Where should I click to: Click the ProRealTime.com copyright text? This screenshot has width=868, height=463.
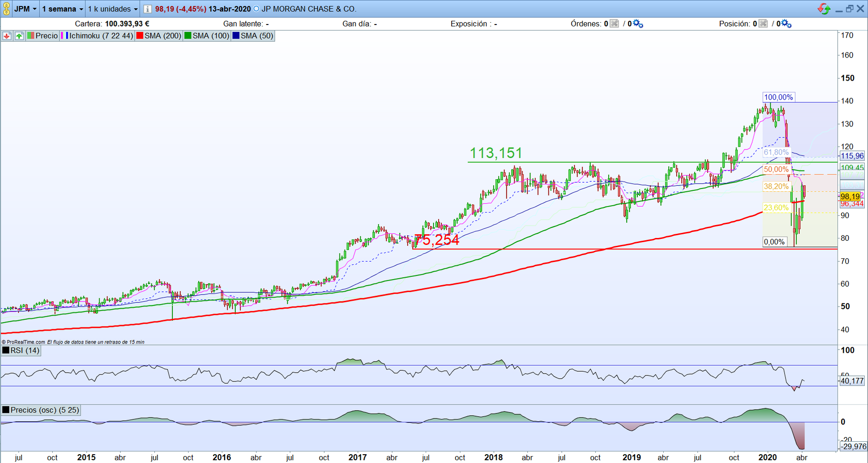(x=24, y=342)
